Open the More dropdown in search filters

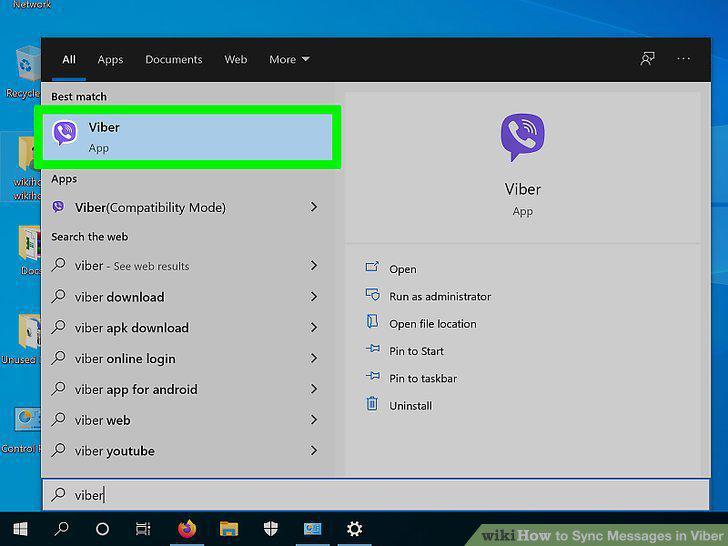289,59
